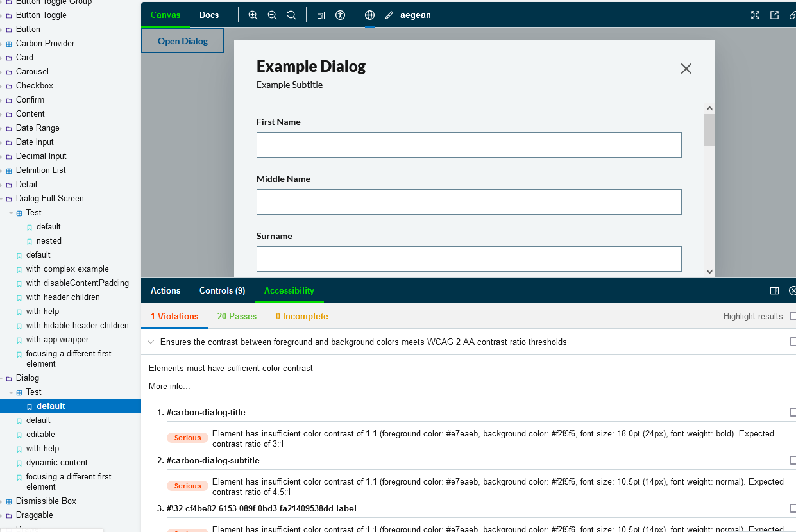
Task: Open the Actions panel tab
Action: (x=165, y=290)
